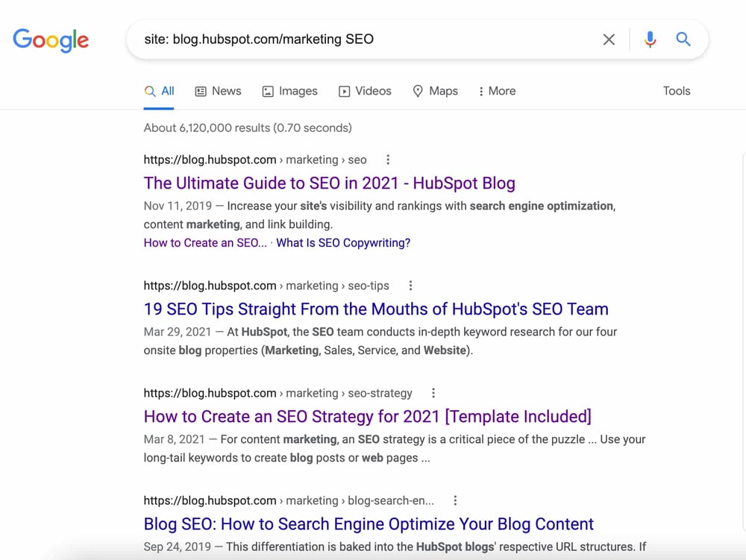Switch to the All results tab
Viewport: 746px width, 560px height.
coord(160,90)
